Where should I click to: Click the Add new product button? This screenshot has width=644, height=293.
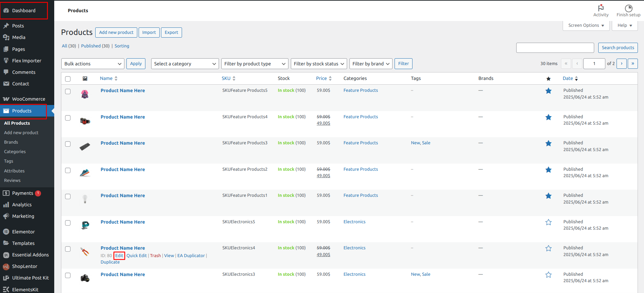(x=116, y=33)
